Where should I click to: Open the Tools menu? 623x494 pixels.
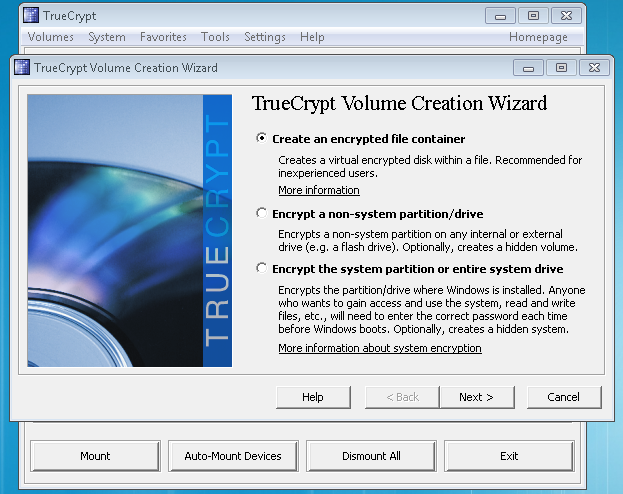pyautogui.click(x=215, y=37)
